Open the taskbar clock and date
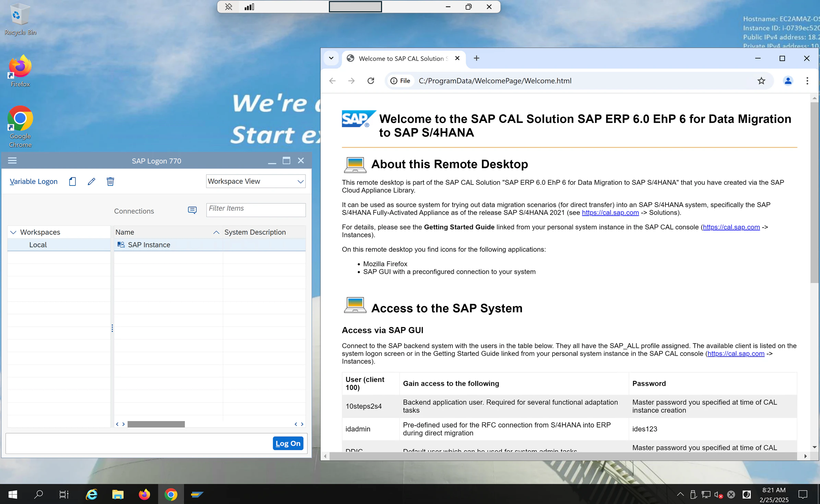The height and width of the screenshot is (504, 820). point(774,494)
